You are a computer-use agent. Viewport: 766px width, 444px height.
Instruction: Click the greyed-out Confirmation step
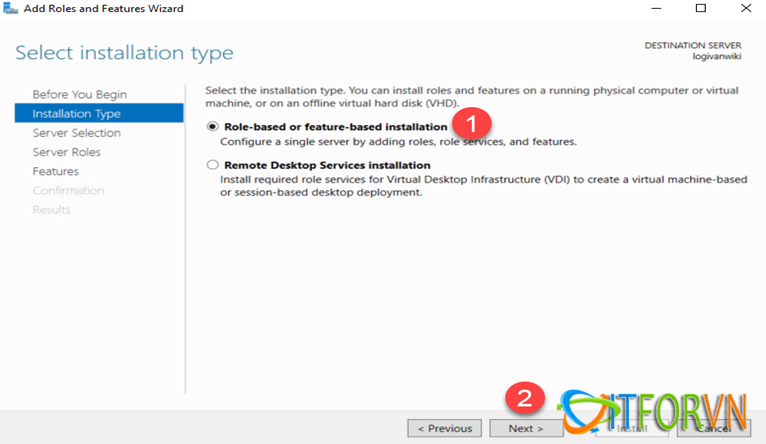67,190
